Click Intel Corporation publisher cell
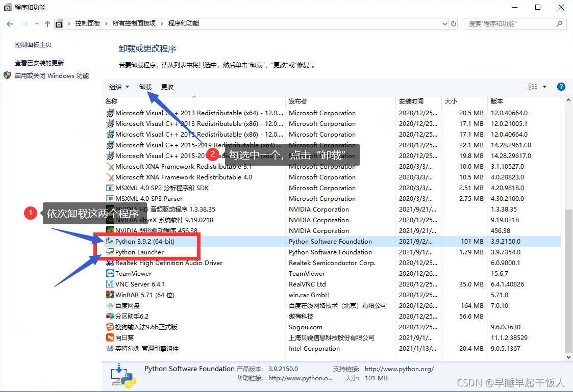 [314, 349]
